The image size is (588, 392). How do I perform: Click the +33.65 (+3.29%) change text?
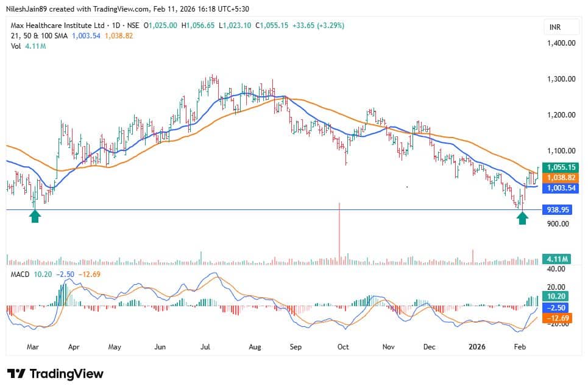319,26
